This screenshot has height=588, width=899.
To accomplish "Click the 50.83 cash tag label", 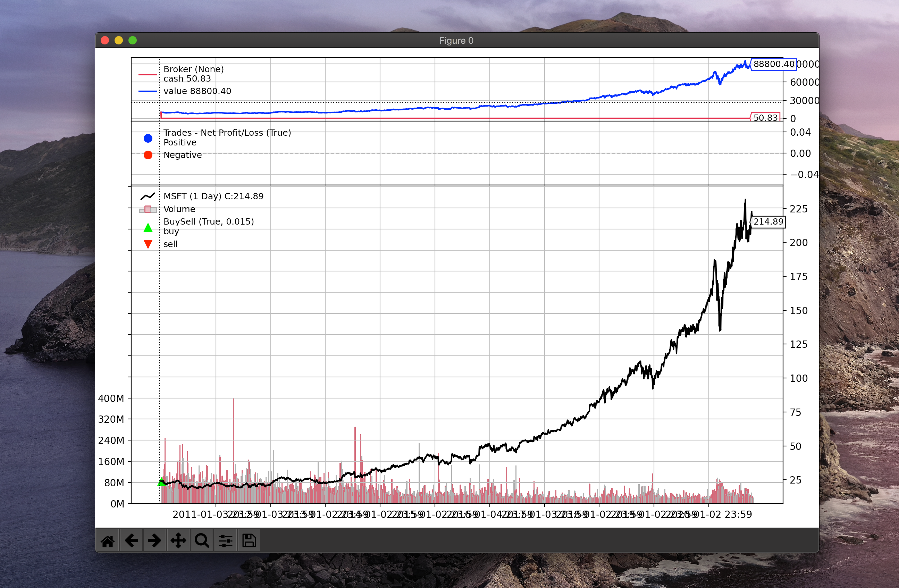I will pos(765,117).
